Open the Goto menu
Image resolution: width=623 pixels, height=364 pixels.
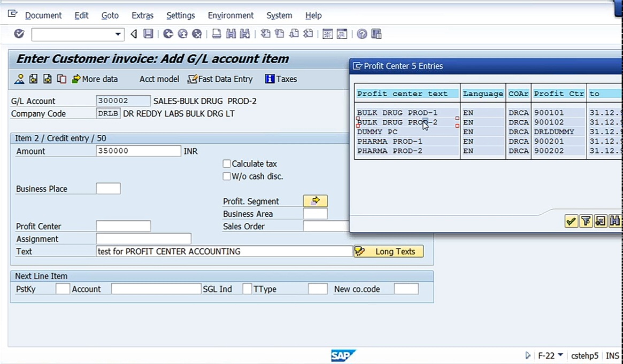(110, 16)
